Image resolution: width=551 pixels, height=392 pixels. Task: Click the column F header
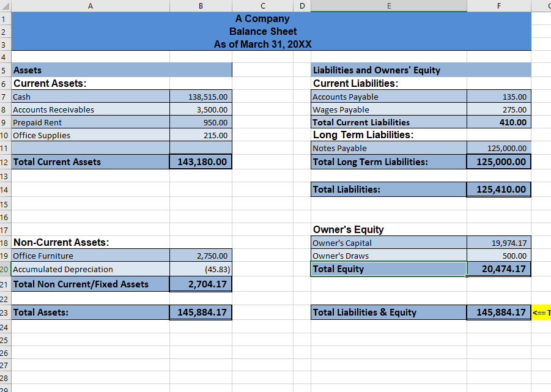coord(498,6)
